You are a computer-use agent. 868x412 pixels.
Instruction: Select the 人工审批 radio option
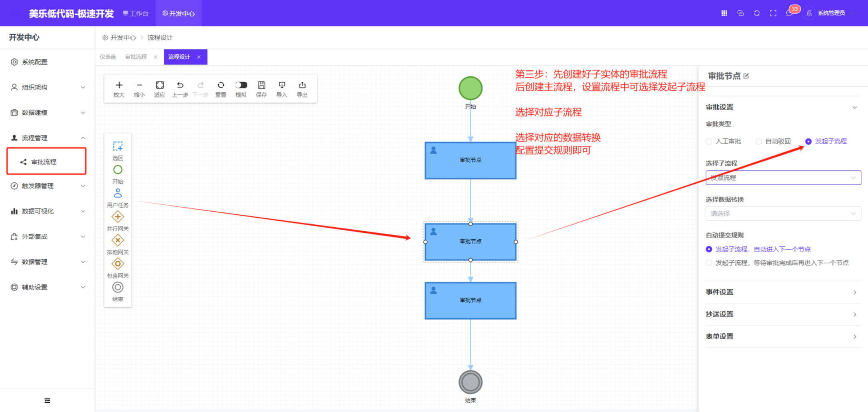(709, 142)
